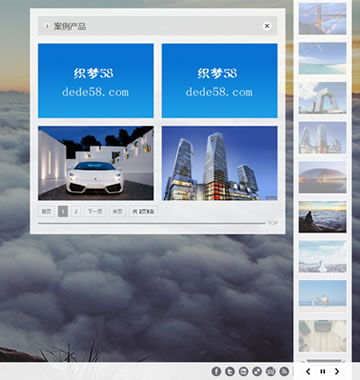360x380 pixels.
Task: Select the dome theatre thumbnail
Action: 322,177
